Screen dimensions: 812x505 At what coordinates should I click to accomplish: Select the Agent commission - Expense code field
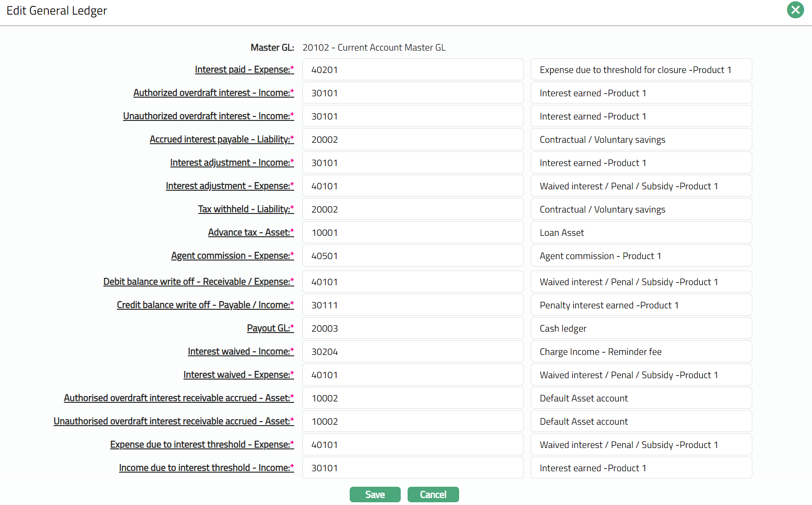tap(413, 256)
